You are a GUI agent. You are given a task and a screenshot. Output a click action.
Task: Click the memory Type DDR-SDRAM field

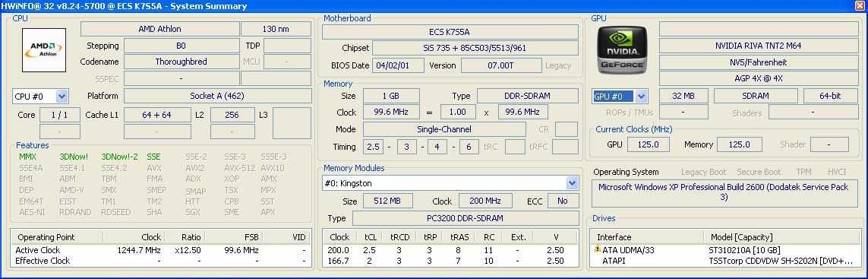pos(527,96)
